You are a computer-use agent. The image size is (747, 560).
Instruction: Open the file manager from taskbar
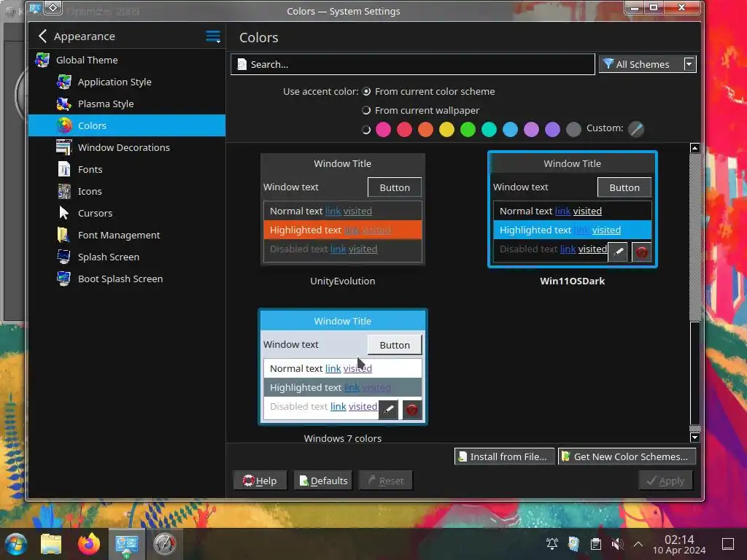51,544
